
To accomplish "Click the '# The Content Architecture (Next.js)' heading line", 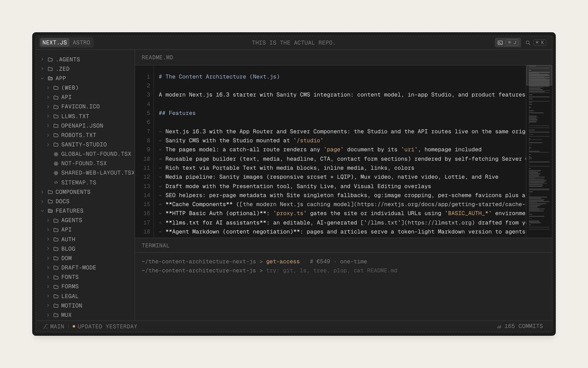I will click(x=219, y=77).
